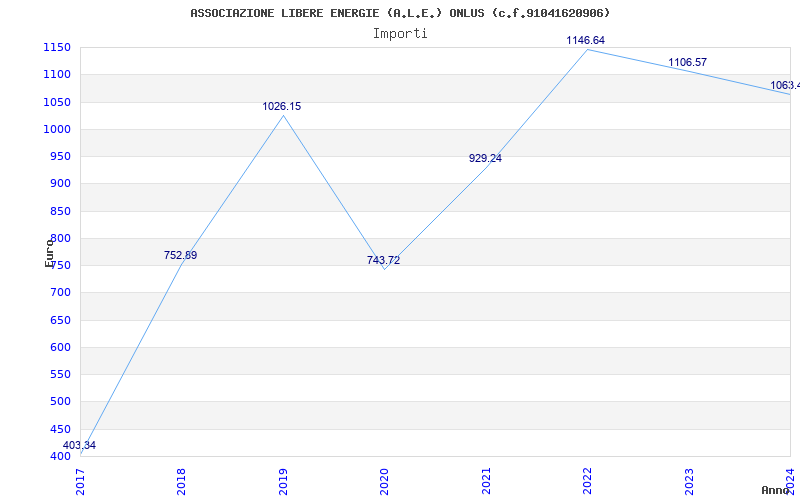Click x-axis year 2024

pos(790,480)
